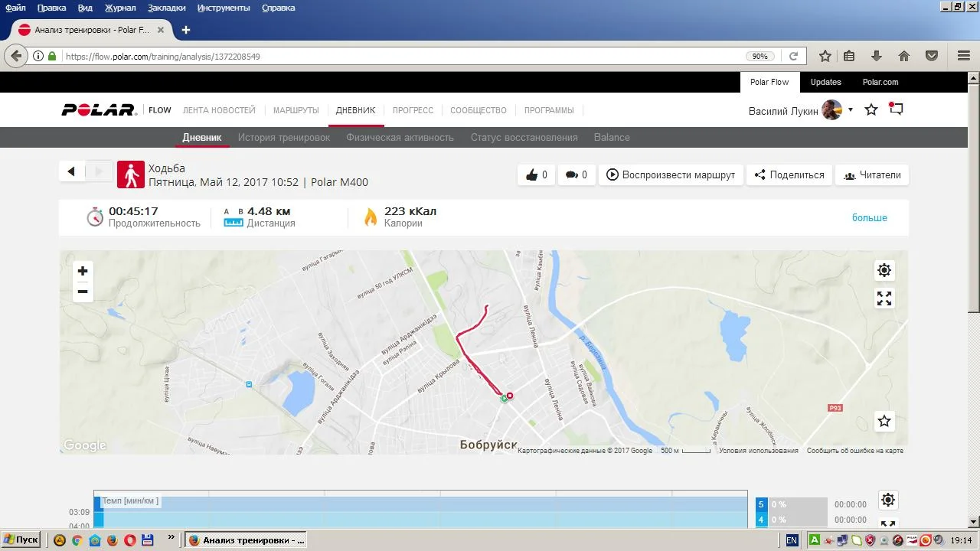Add the route to favorites via map star
Screen dimensions: 980x551
[884, 421]
